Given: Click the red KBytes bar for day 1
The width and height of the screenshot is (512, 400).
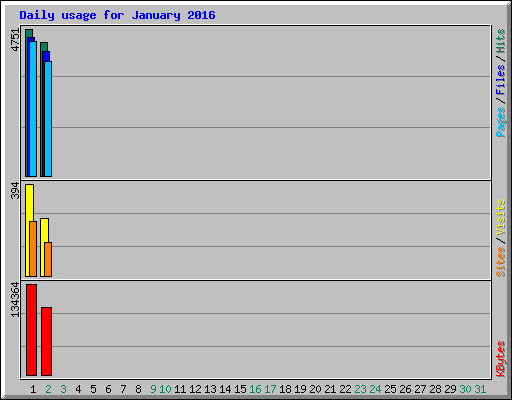Looking at the screenshot, I should point(31,330).
